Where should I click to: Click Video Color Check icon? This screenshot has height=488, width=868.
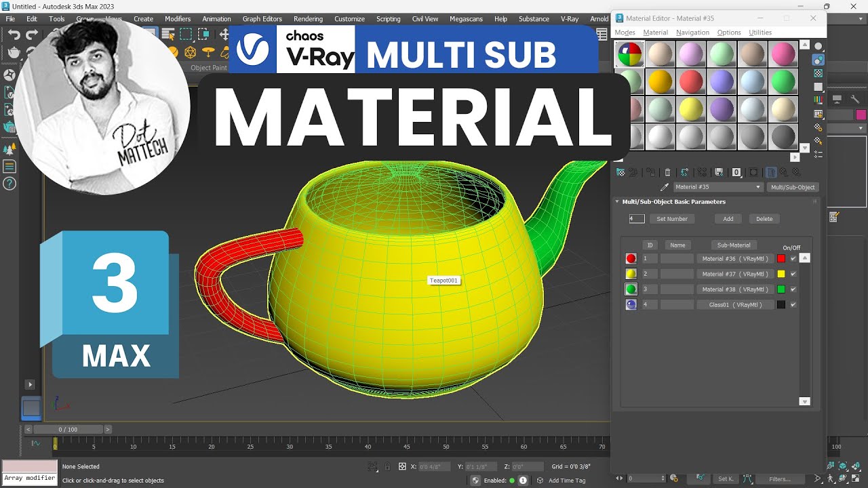click(818, 100)
